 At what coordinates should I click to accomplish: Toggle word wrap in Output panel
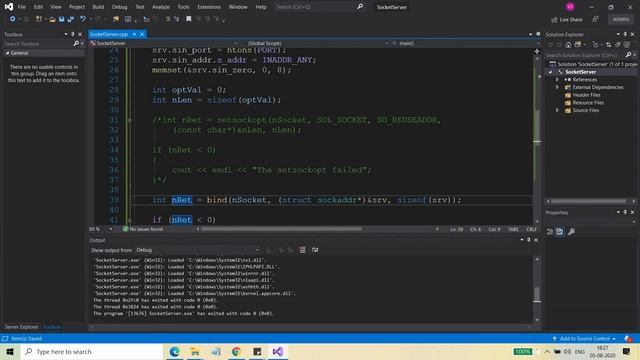[315, 250]
